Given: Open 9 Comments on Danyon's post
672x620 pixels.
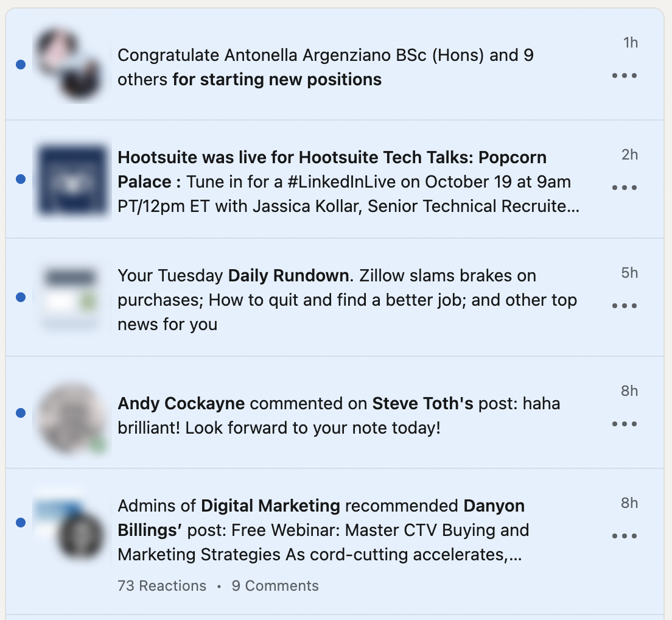Looking at the screenshot, I should (275, 585).
